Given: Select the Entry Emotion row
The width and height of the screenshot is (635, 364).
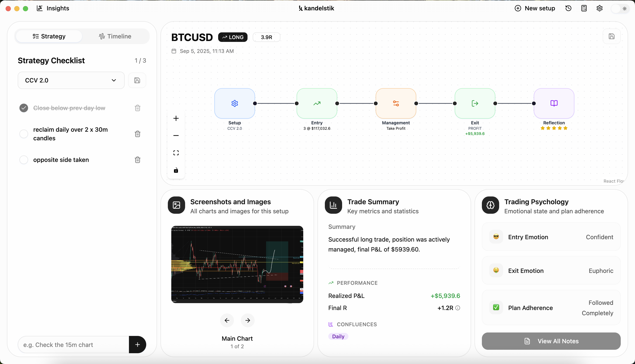Looking at the screenshot, I should (x=551, y=237).
